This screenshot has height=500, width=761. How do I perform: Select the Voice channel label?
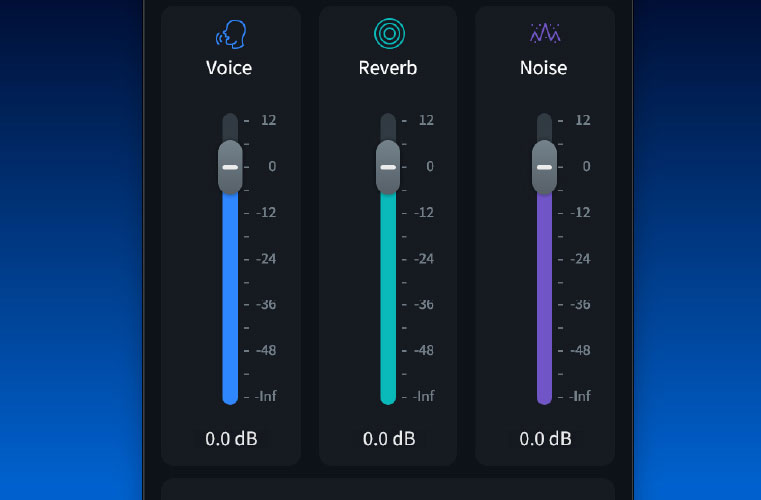(x=229, y=68)
